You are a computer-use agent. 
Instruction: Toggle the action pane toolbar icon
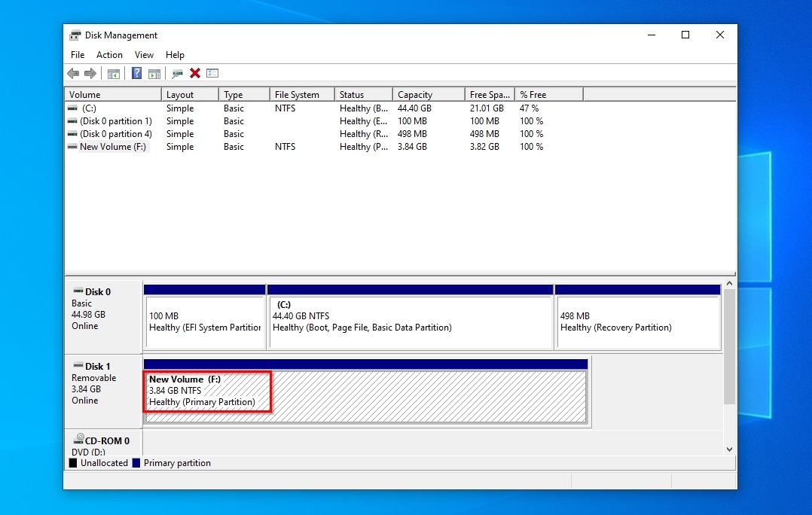(154, 74)
